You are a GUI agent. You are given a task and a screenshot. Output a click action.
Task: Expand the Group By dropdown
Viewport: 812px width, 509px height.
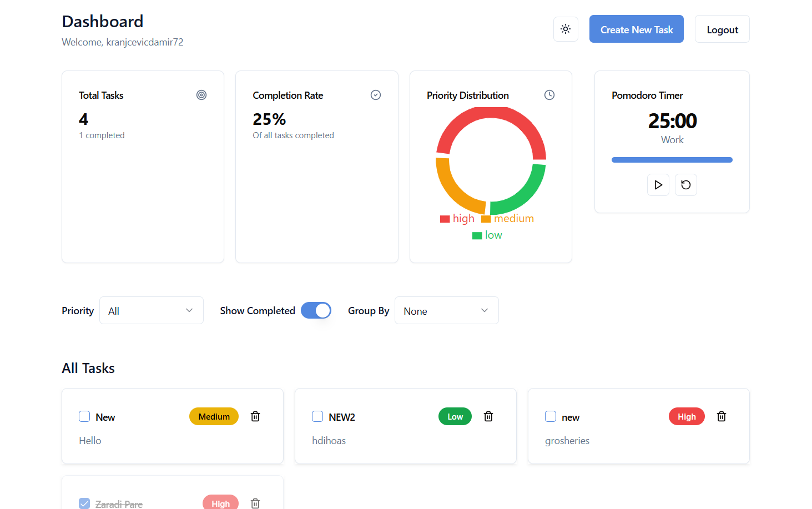[x=447, y=310]
